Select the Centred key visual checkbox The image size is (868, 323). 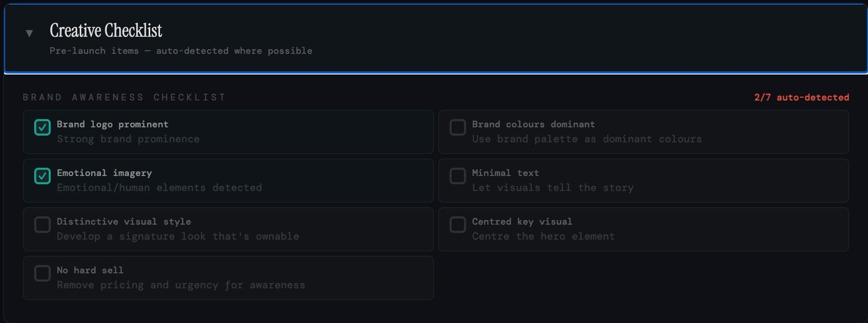(x=458, y=224)
